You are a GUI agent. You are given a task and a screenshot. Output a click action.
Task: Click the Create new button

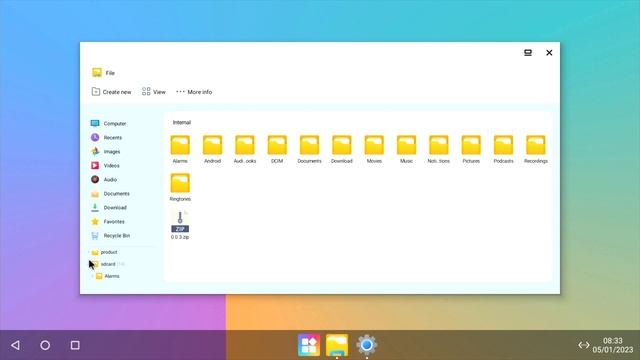click(111, 92)
